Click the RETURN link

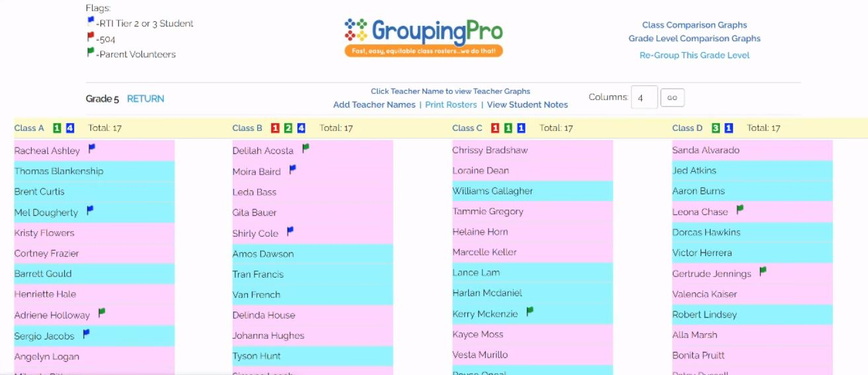(145, 99)
